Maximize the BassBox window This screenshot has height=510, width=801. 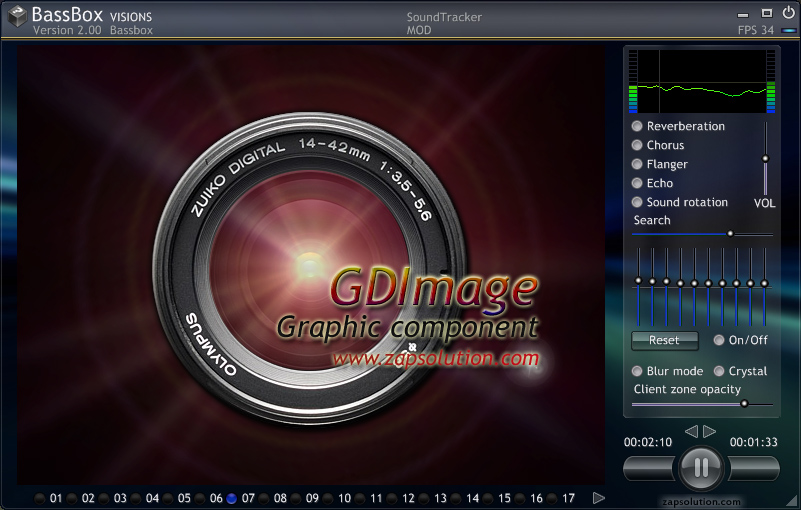(766, 13)
